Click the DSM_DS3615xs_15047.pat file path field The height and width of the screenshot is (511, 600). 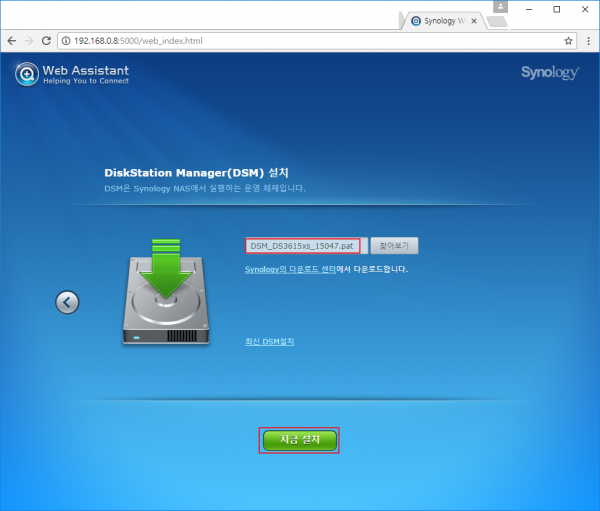(x=302, y=246)
